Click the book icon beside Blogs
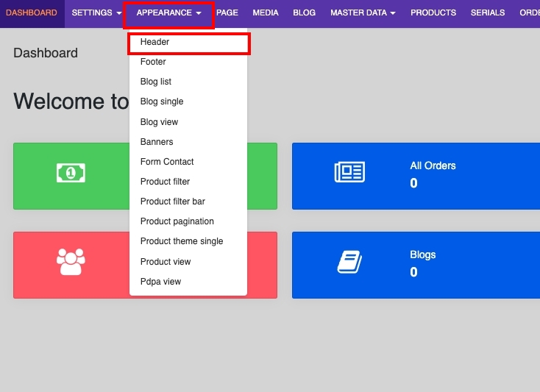The image size is (540, 392). click(349, 262)
